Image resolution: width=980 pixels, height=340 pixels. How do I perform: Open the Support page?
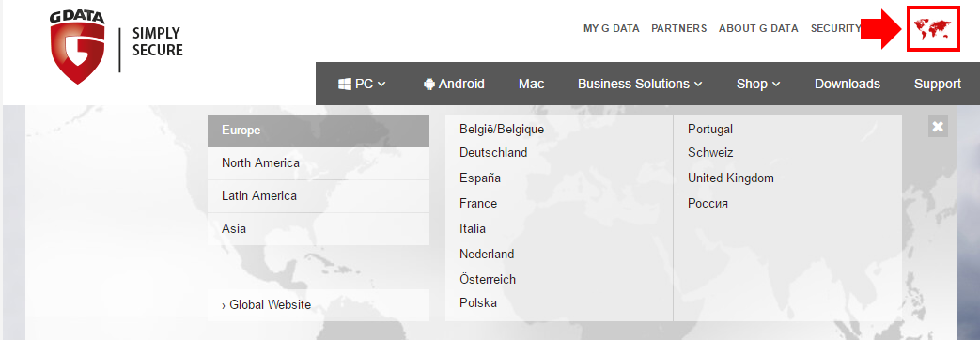tap(938, 84)
